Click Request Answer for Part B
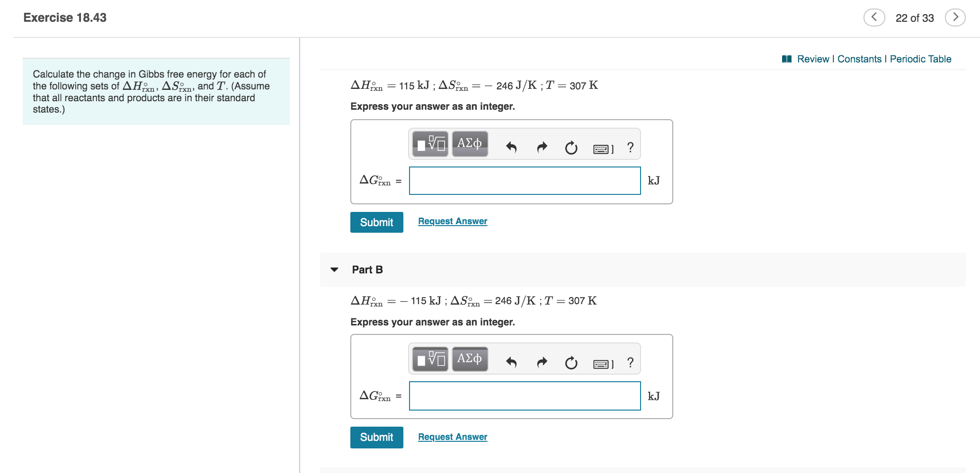The image size is (980, 473). [x=452, y=437]
